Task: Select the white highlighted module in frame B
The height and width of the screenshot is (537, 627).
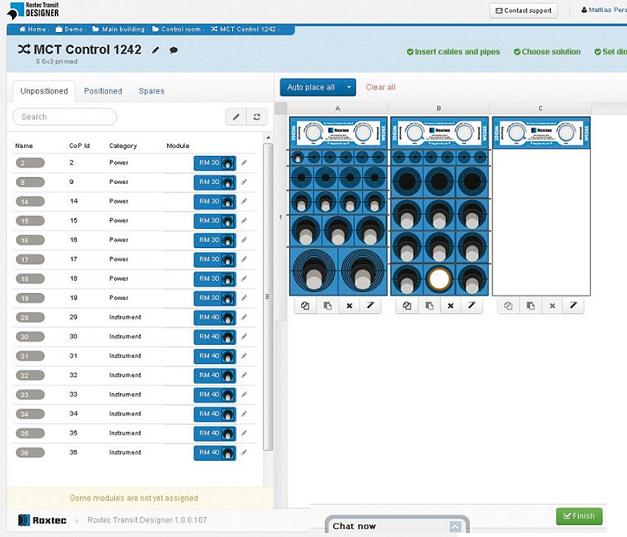Action: pos(438,278)
